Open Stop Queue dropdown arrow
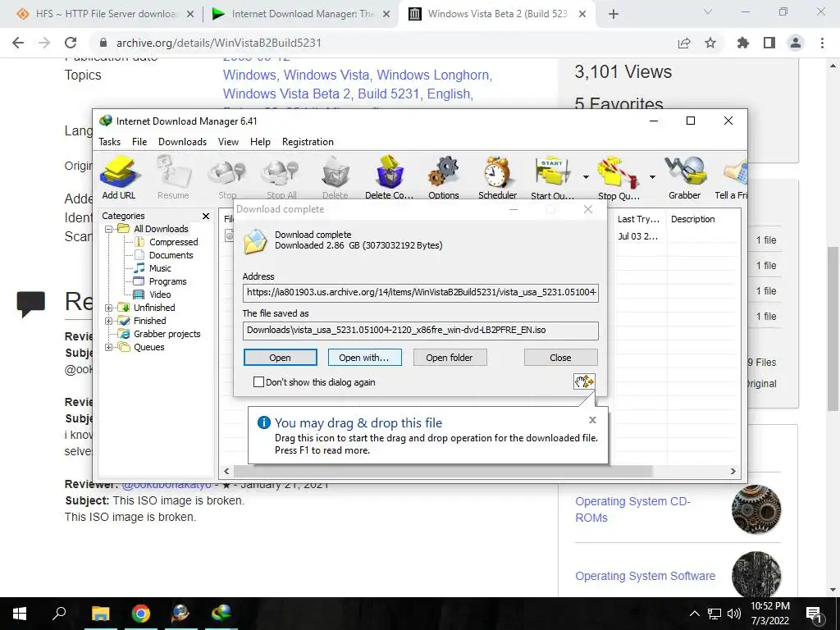 [x=652, y=177]
